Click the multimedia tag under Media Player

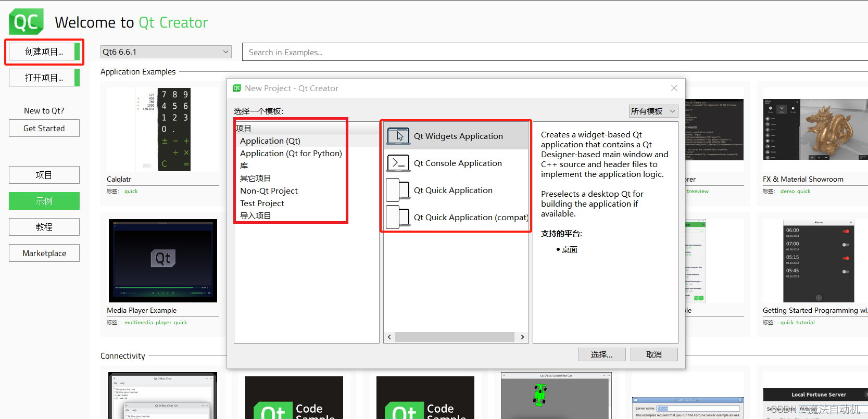tap(139, 323)
